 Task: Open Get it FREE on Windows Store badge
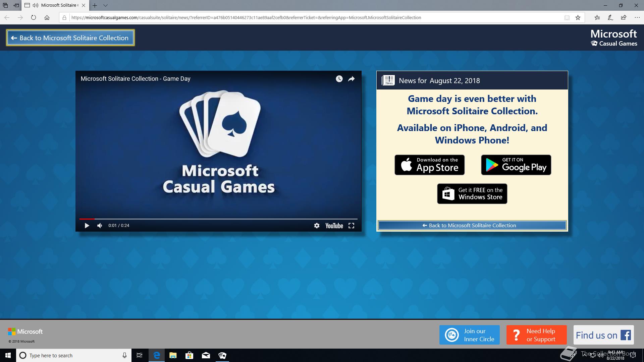coord(472,194)
